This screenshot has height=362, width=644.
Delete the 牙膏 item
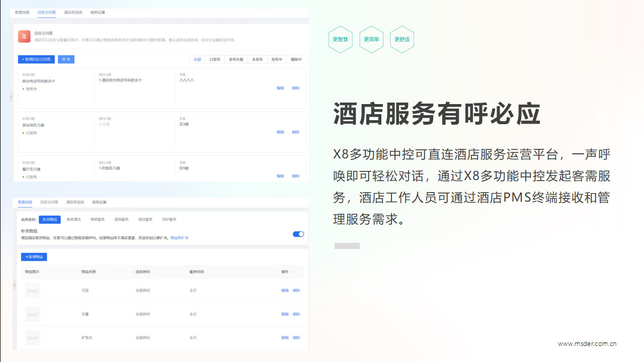pyautogui.click(x=296, y=314)
